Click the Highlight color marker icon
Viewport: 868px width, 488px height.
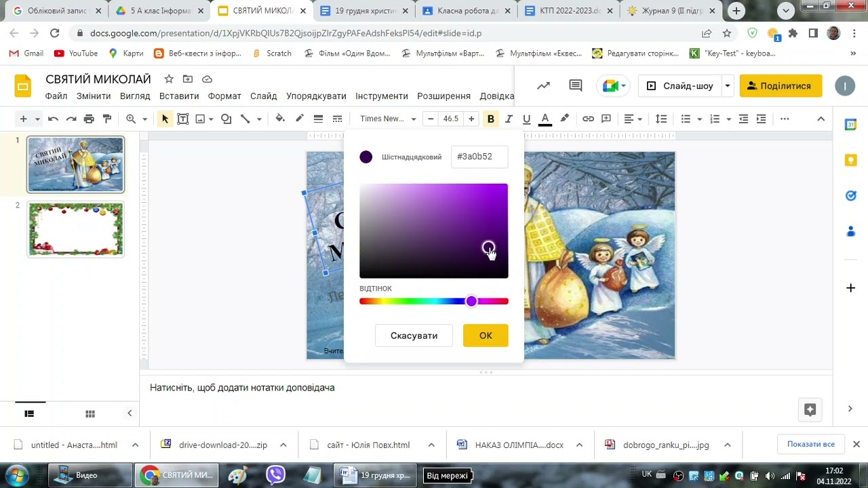564,119
